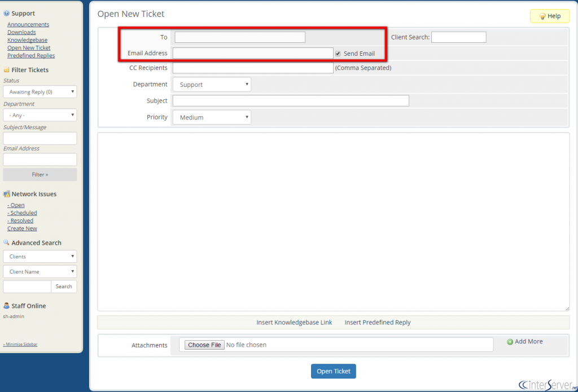
Task: Click the Staff Online person icon
Action: tap(6, 306)
